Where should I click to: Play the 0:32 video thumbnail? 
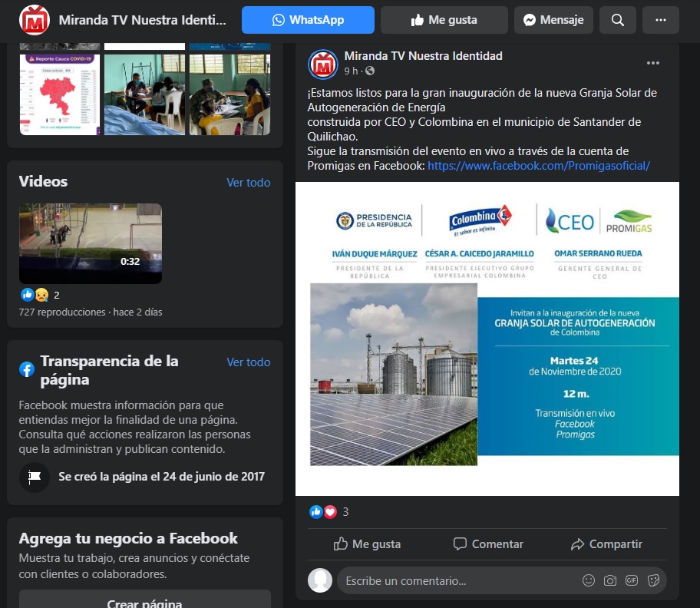(91, 243)
